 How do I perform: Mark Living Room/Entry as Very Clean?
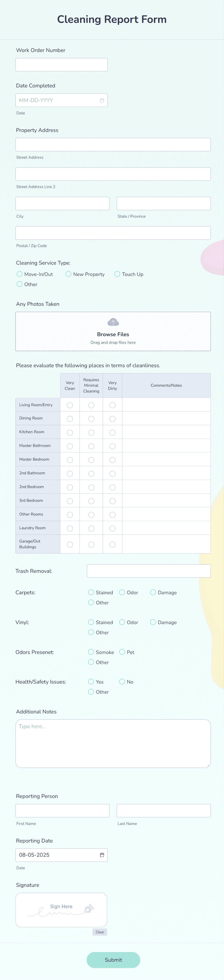point(70,405)
